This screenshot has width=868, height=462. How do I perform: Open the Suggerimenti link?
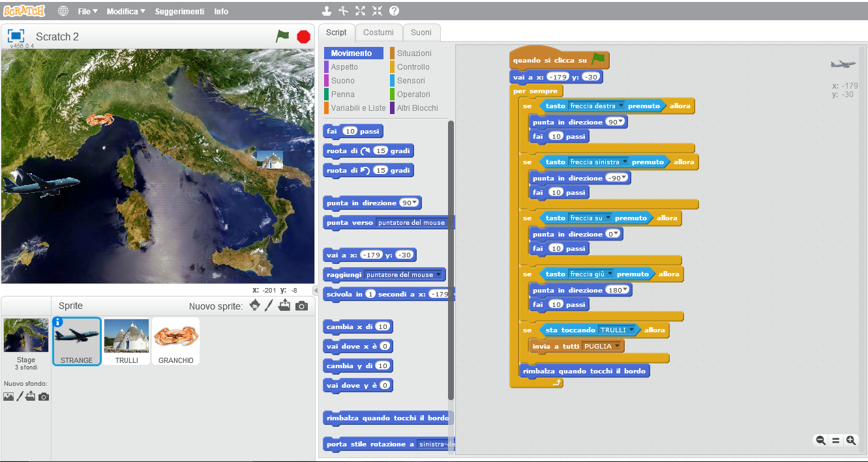[x=179, y=12]
